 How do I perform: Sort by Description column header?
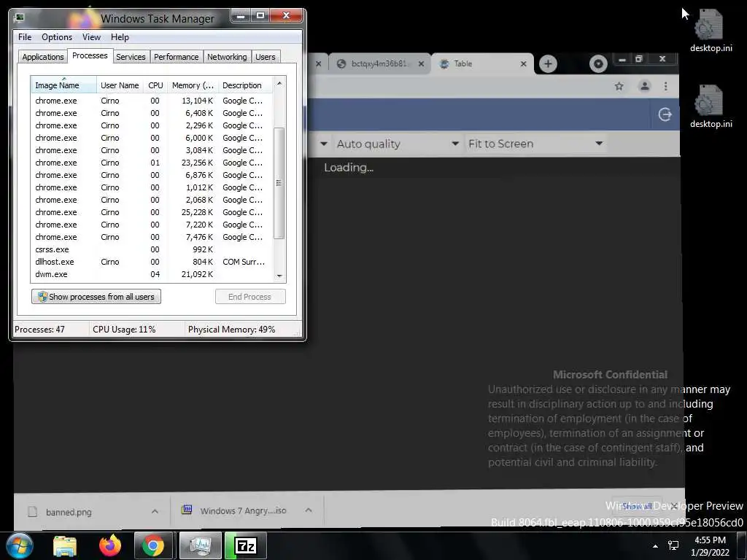245,85
